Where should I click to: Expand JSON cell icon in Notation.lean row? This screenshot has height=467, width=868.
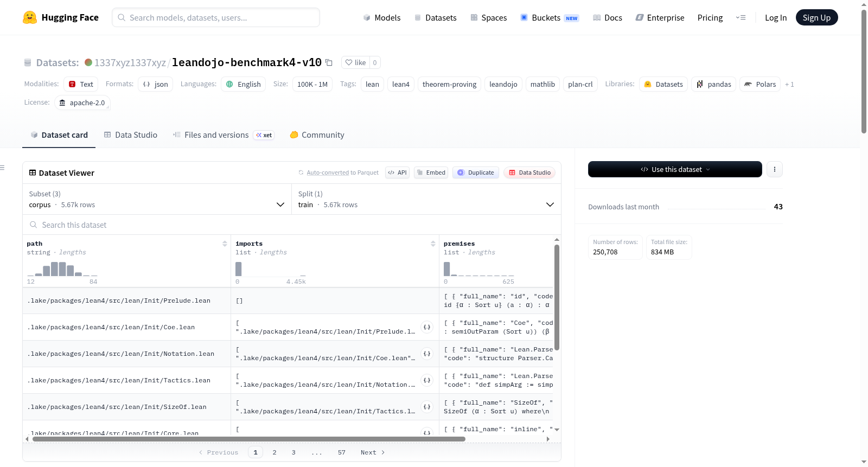click(427, 354)
